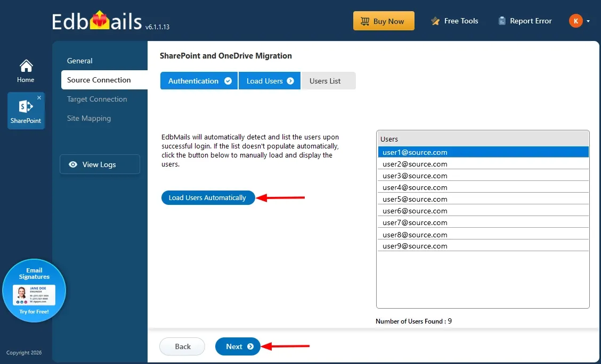Viewport: 601px width, 364px height.
Task: Click the Next button
Action: click(238, 346)
